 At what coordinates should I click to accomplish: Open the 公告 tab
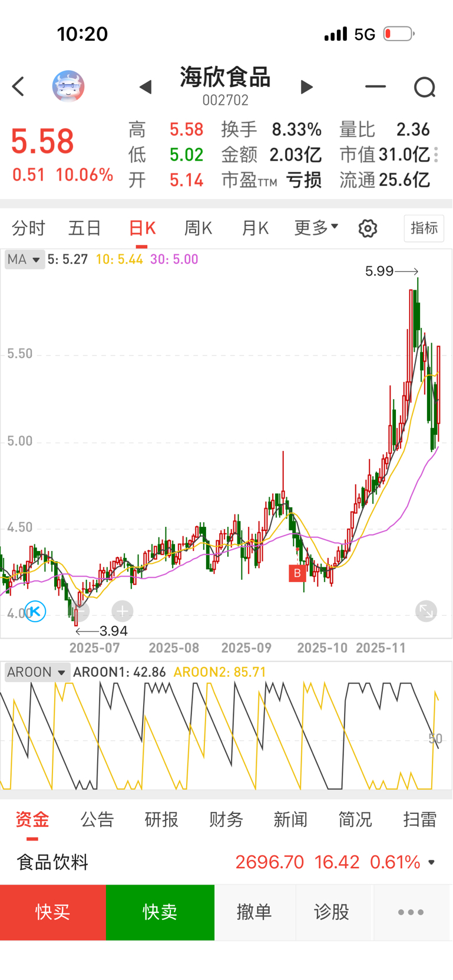point(97,819)
